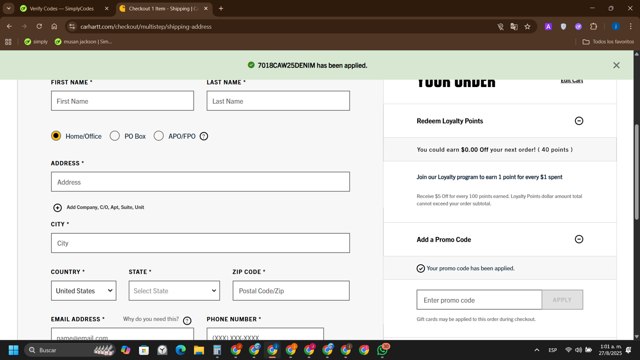Open the translate page icon
Screen dimensions: 640x360
tap(514, 27)
